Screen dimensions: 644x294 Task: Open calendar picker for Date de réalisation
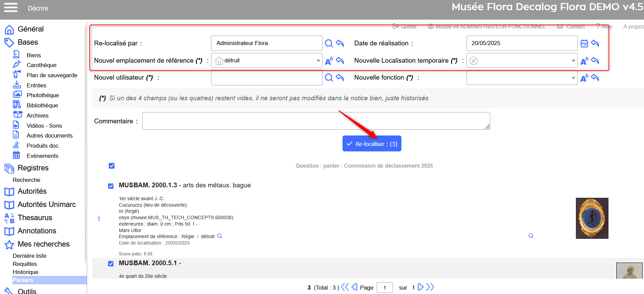tap(584, 43)
